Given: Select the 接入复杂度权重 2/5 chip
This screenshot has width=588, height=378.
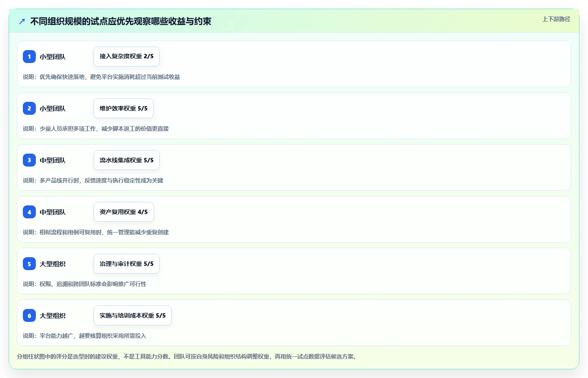Looking at the screenshot, I should pos(126,57).
